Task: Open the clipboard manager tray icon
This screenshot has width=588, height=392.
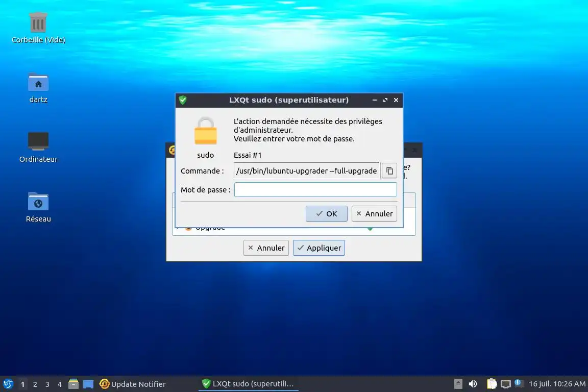Action: click(x=492, y=384)
